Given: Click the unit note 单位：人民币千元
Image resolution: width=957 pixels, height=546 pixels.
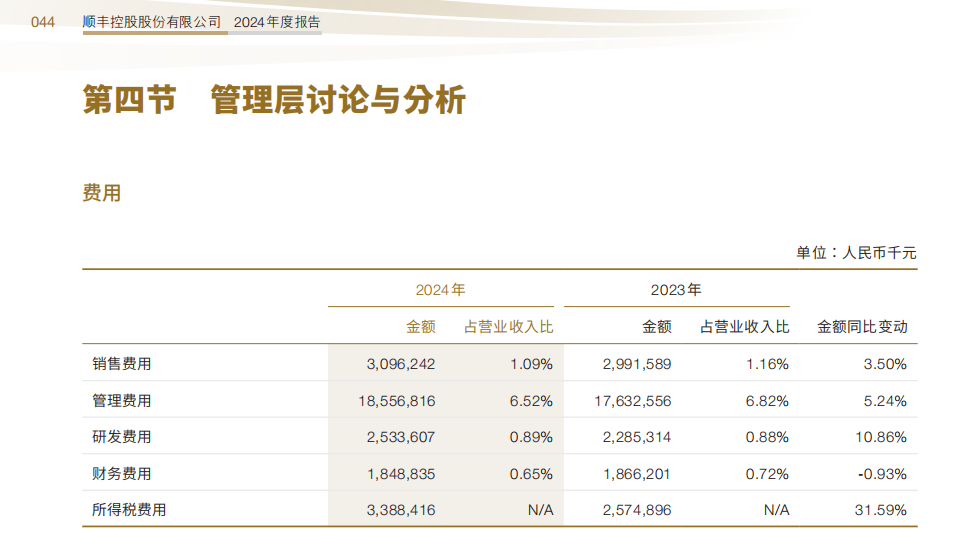Looking at the screenshot, I should tap(856, 253).
